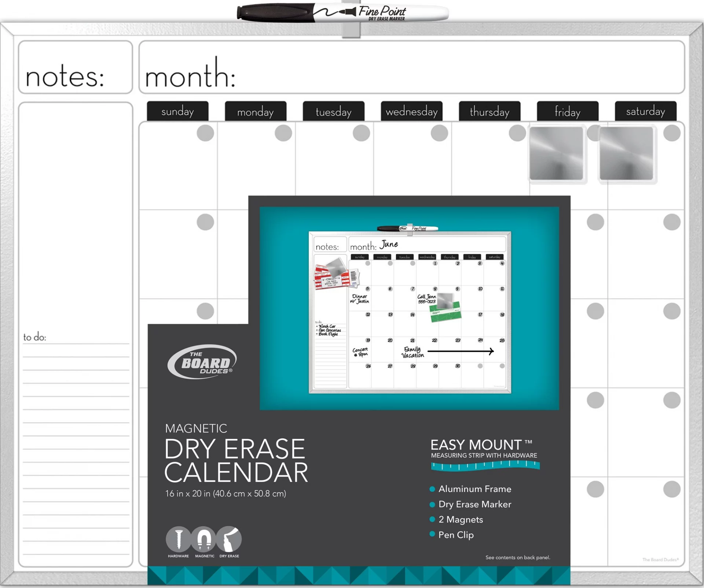704x588 pixels.
Task: Select the wednesday column header
Action: 412,111
